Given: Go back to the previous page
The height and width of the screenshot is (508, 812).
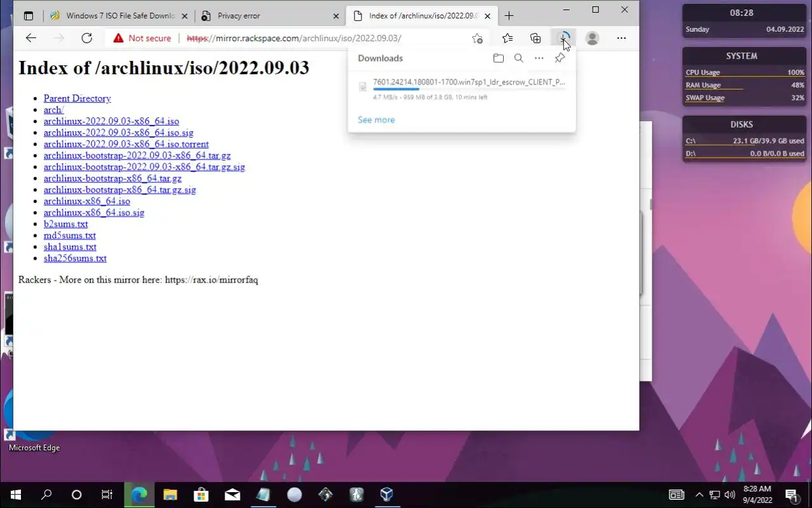Looking at the screenshot, I should 30,38.
